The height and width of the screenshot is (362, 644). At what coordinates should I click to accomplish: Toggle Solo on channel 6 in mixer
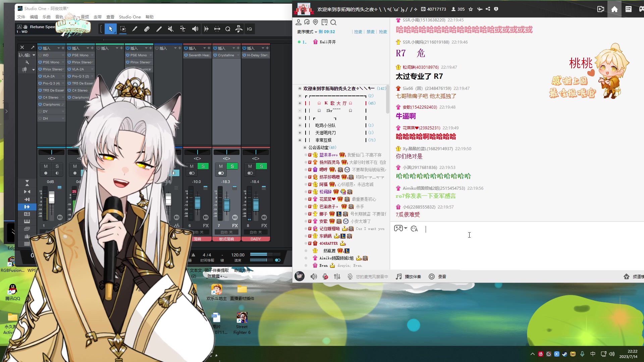coord(203,166)
